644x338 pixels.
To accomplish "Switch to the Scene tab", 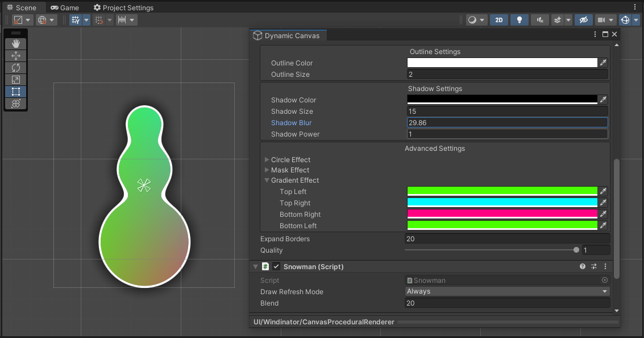I will pos(22,7).
